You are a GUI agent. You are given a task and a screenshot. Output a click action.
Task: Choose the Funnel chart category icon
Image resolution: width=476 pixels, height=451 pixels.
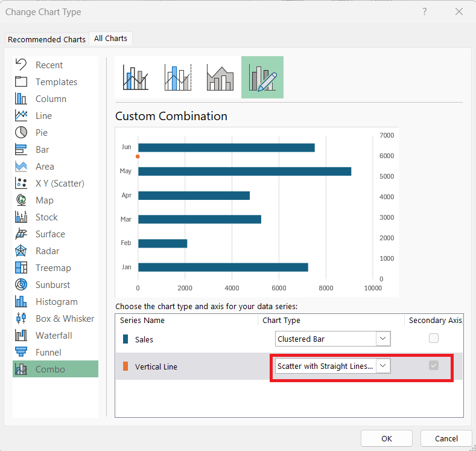(x=21, y=353)
